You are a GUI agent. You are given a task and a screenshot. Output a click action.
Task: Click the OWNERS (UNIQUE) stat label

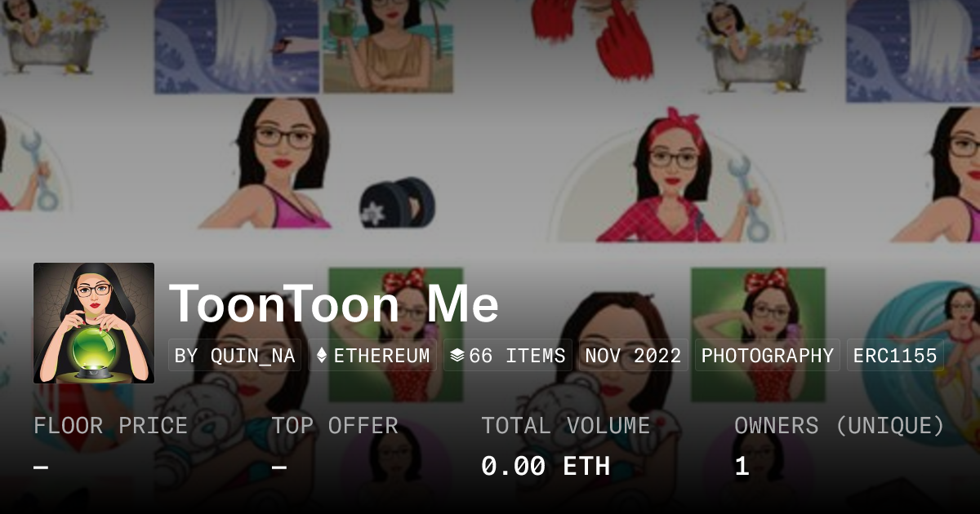pos(840,425)
